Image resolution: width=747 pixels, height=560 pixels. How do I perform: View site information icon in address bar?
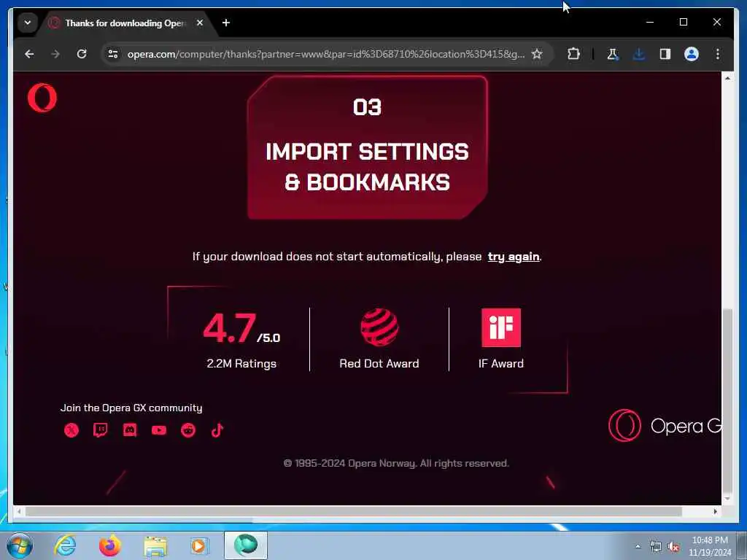[113, 54]
